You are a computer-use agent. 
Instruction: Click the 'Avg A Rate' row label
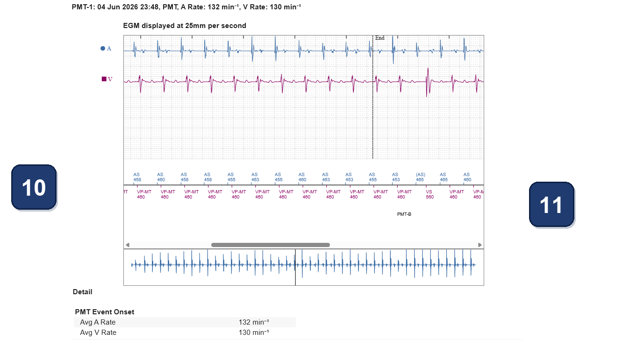point(98,322)
